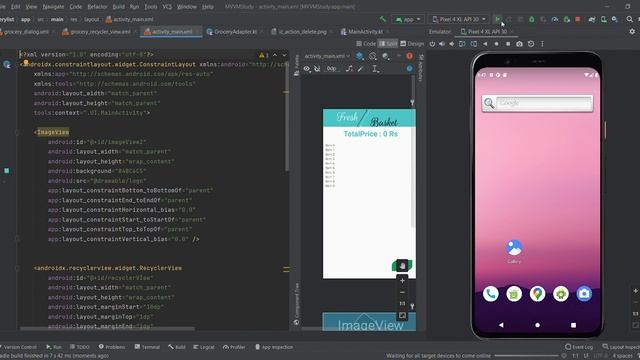Click emulator volume up icon

(442, 44)
